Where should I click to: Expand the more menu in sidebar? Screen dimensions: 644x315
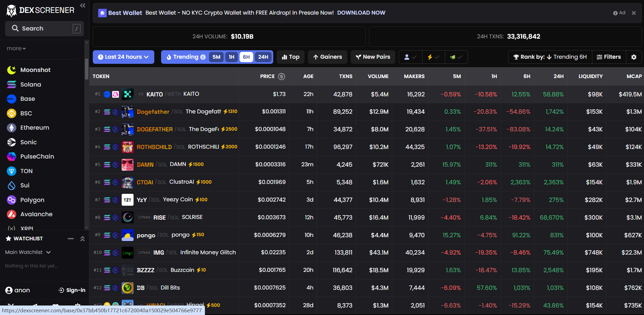tap(16, 48)
